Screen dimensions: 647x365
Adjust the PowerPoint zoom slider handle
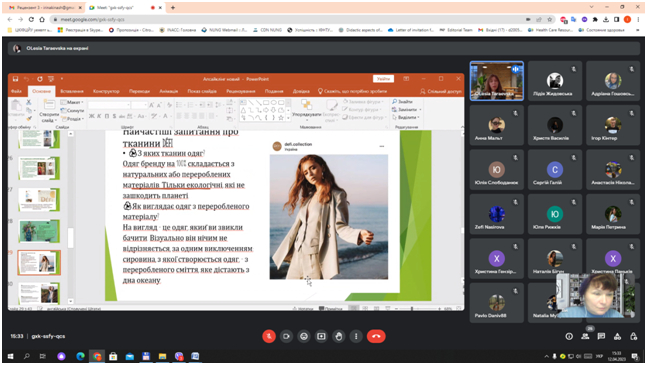(x=412, y=308)
